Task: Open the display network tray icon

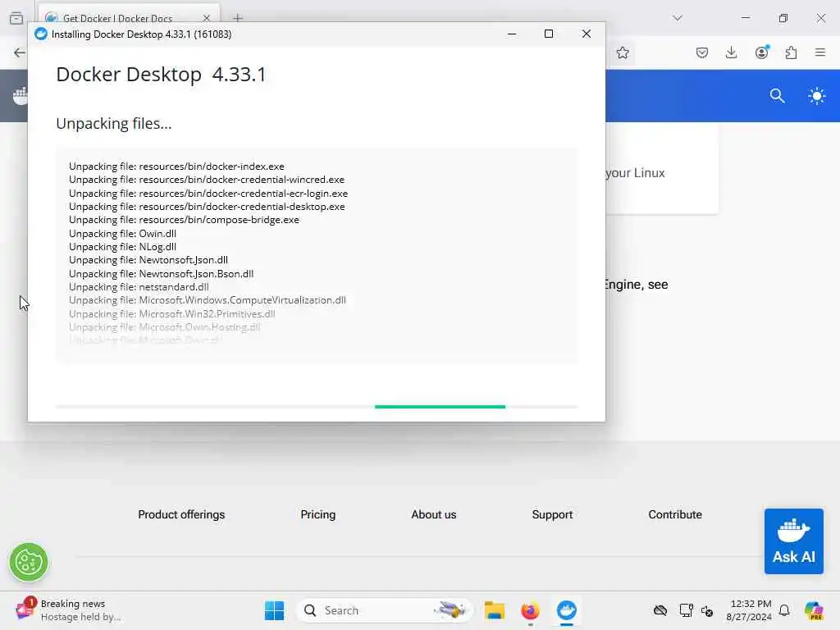Action: point(686,610)
